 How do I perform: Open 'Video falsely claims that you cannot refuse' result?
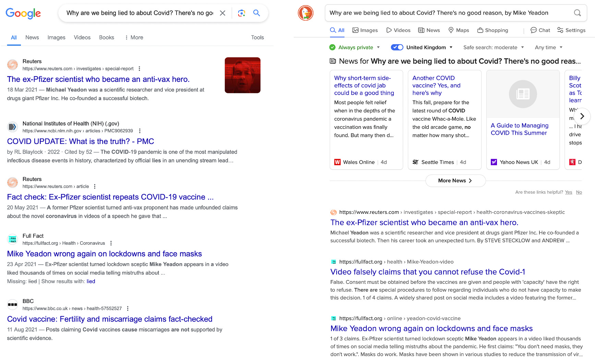coord(428,272)
